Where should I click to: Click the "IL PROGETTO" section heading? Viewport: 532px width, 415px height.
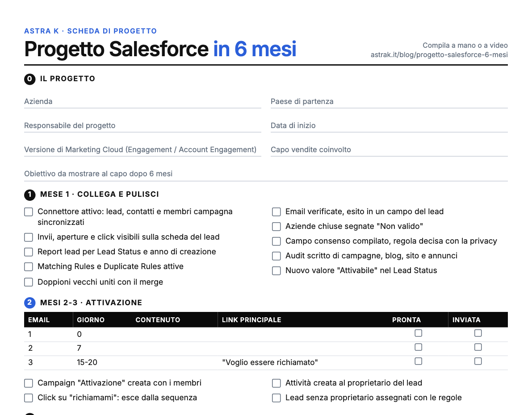pyautogui.click(x=67, y=79)
